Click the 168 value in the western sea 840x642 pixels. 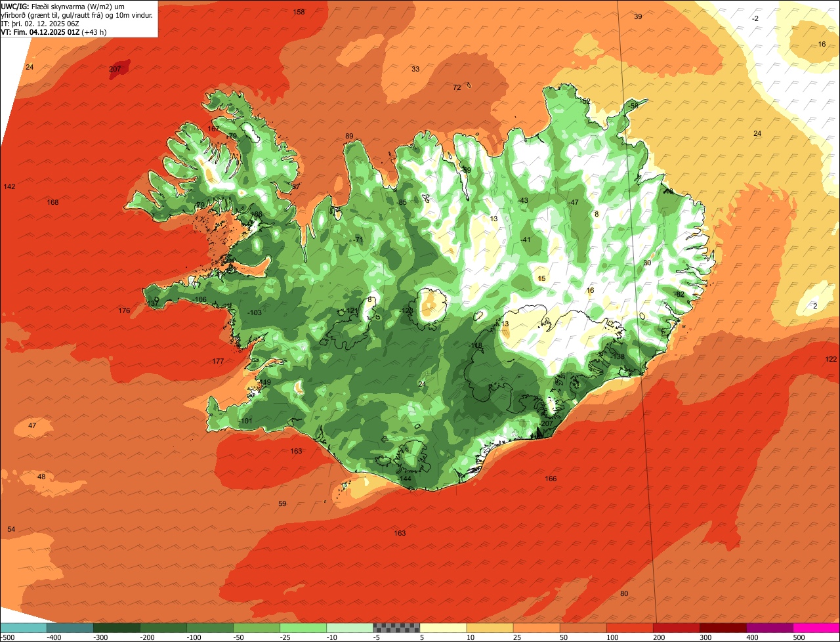(52, 202)
